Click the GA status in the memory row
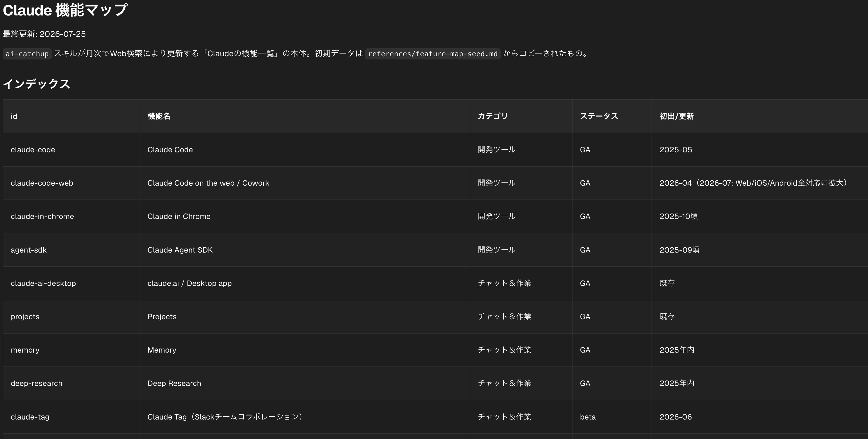 585,350
